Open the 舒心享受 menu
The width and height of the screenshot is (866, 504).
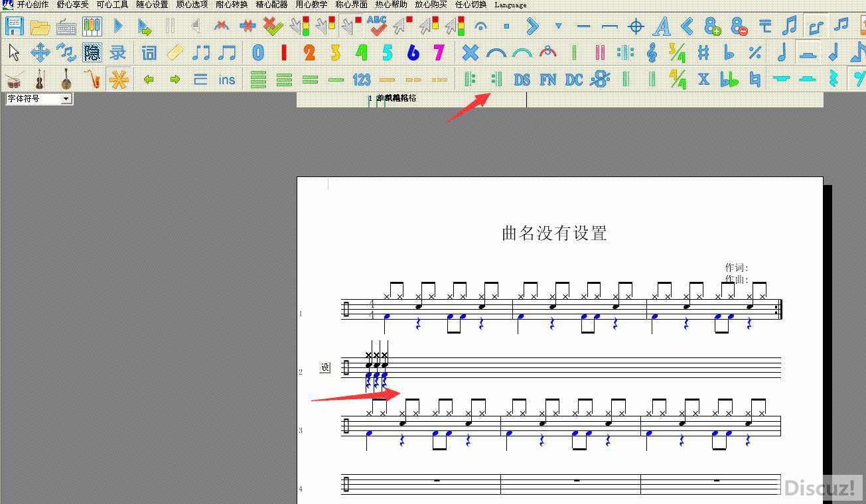click(72, 5)
